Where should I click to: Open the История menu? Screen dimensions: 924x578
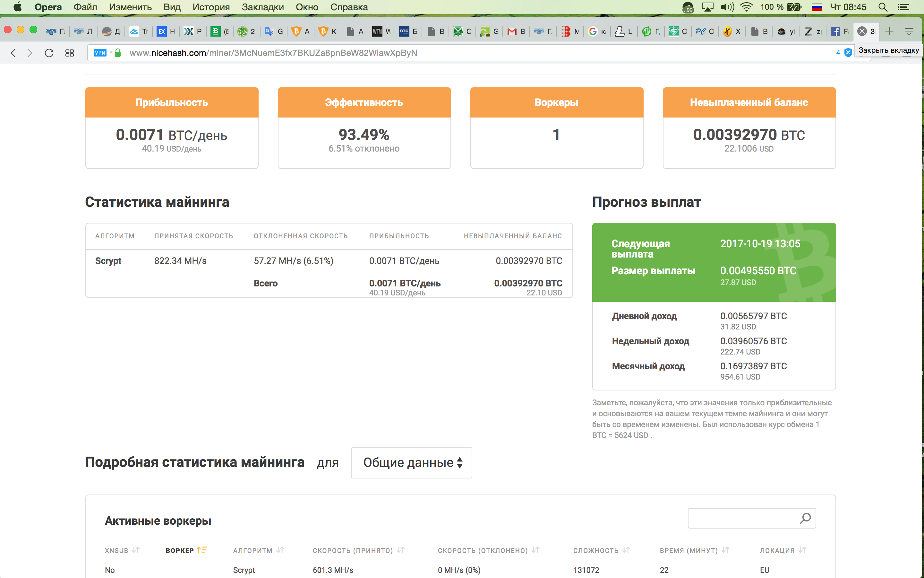tap(211, 7)
